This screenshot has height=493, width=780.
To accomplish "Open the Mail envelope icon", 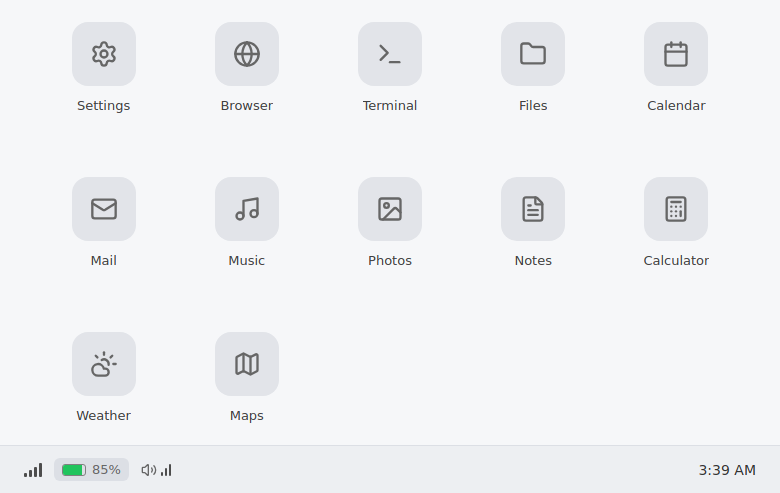I will (x=104, y=209).
